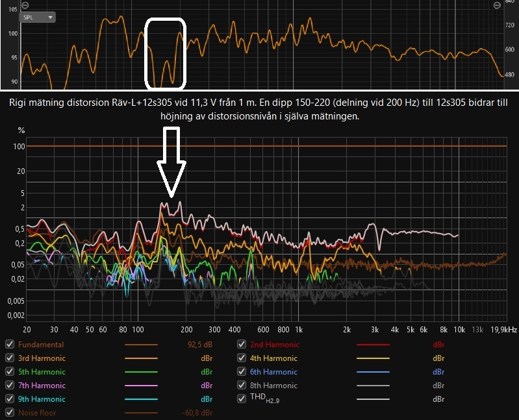The width and height of the screenshot is (519, 420).
Task: Click the 1k frequency axis label
Action: click(299, 329)
